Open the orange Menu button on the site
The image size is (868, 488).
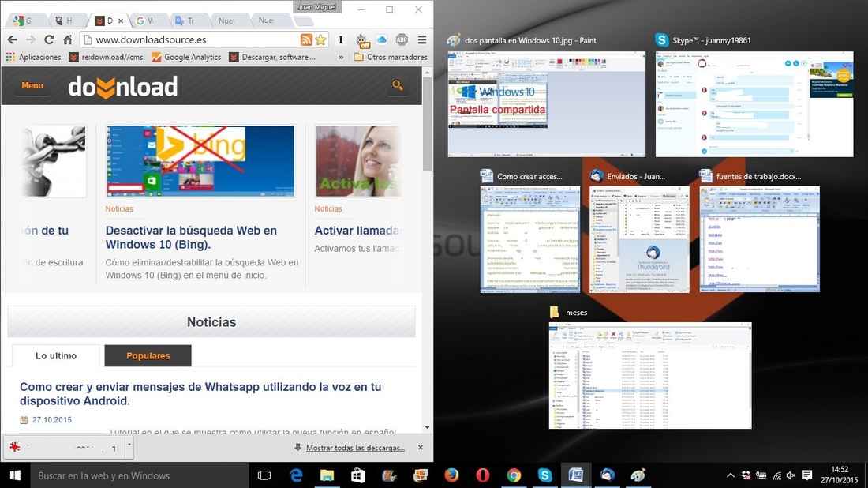click(x=32, y=85)
